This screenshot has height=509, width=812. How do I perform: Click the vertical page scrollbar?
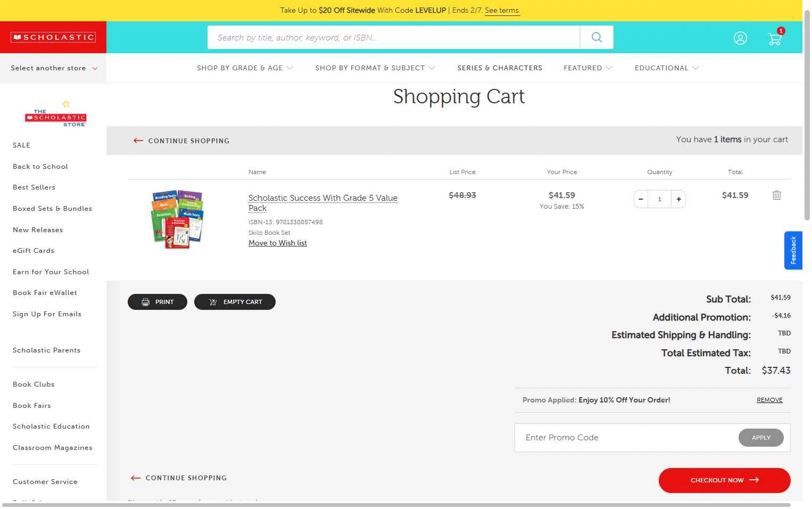coord(807,114)
